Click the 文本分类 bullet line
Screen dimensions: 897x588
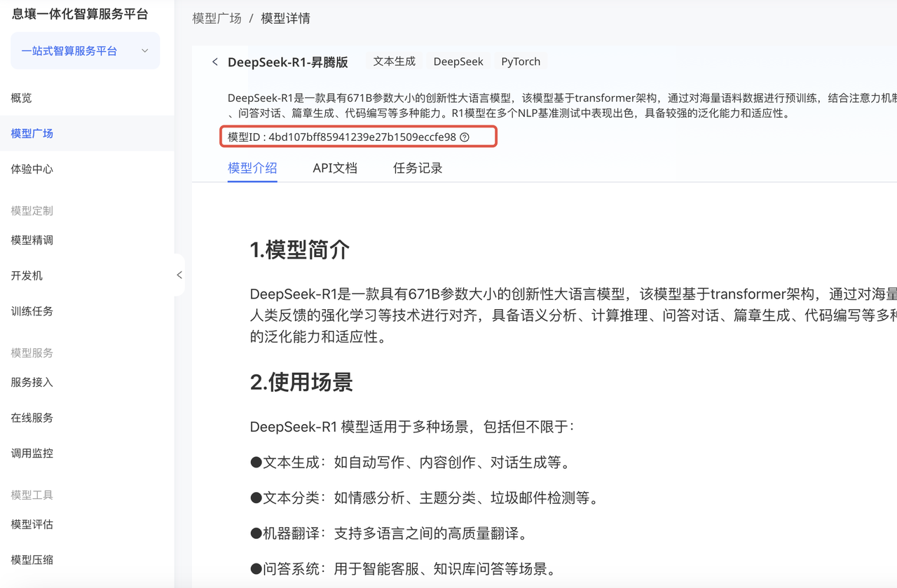coord(425,498)
